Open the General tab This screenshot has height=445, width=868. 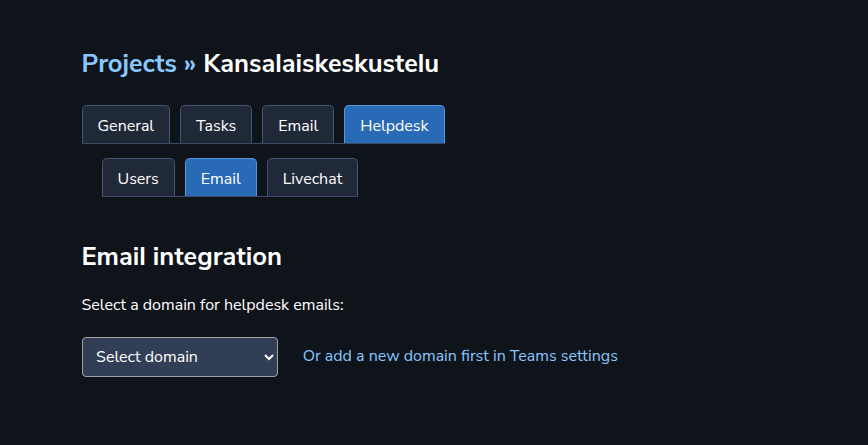point(126,125)
